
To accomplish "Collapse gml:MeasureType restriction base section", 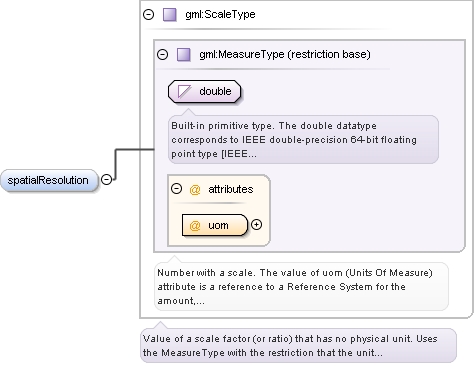I will (162, 54).
